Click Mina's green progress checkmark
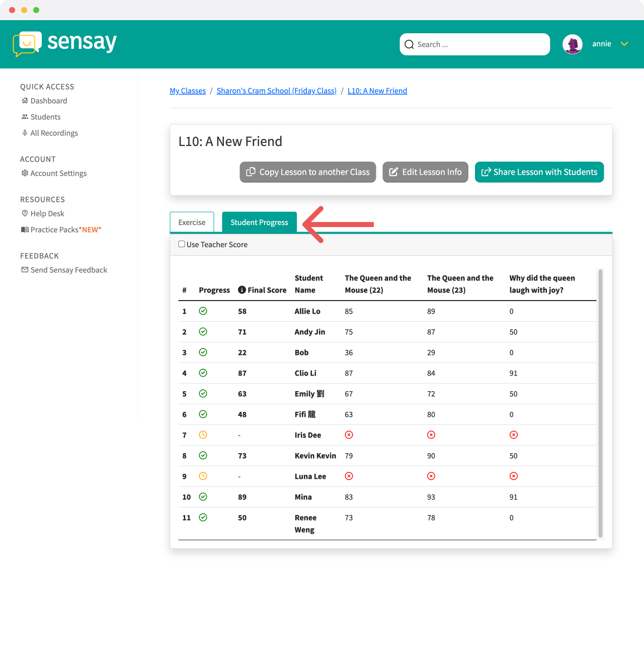 [203, 497]
